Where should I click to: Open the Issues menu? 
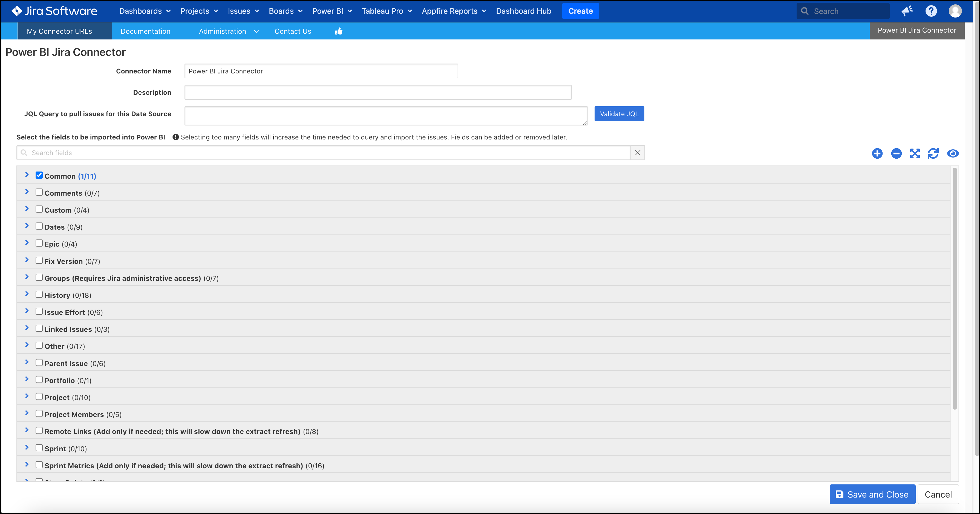point(243,11)
